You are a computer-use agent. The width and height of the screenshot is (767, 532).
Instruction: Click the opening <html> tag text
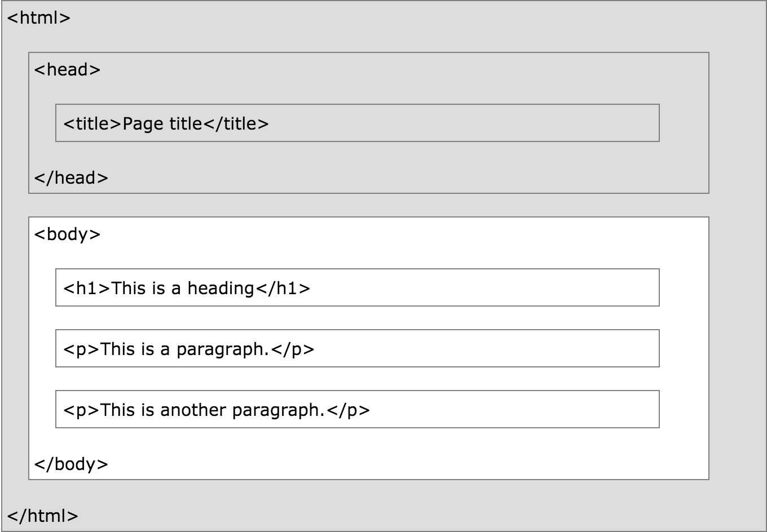38,18
